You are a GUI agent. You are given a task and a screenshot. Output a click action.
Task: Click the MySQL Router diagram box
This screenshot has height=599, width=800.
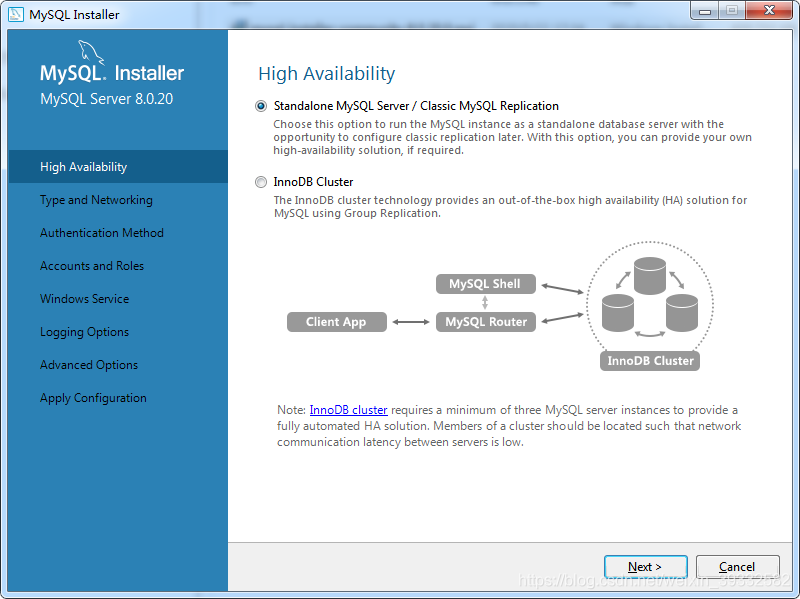coord(486,322)
